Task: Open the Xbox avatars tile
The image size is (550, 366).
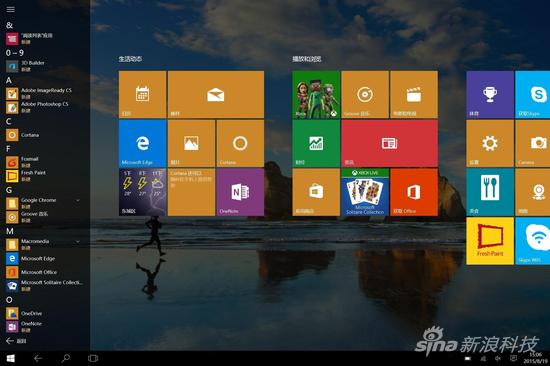Action: pyautogui.click(x=316, y=94)
